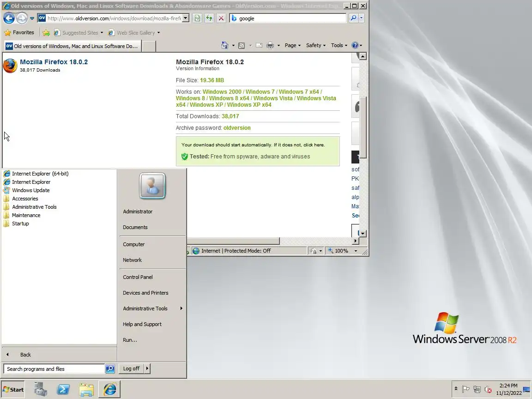Open Control Panel
This screenshot has height=399, width=532.
point(138,277)
